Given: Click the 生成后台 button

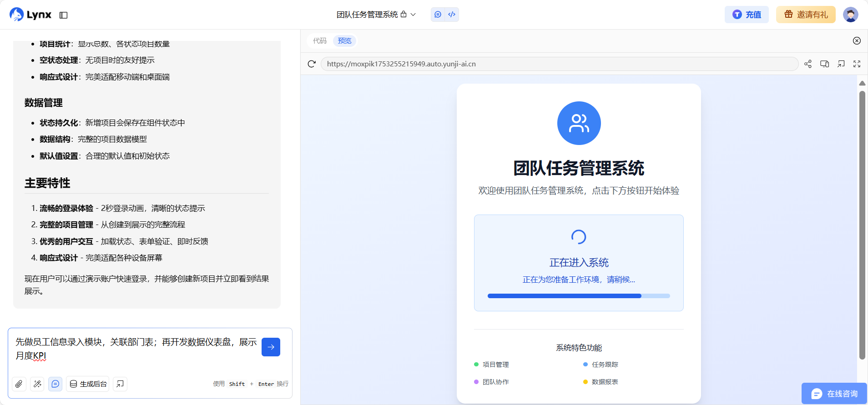Looking at the screenshot, I should coord(88,384).
